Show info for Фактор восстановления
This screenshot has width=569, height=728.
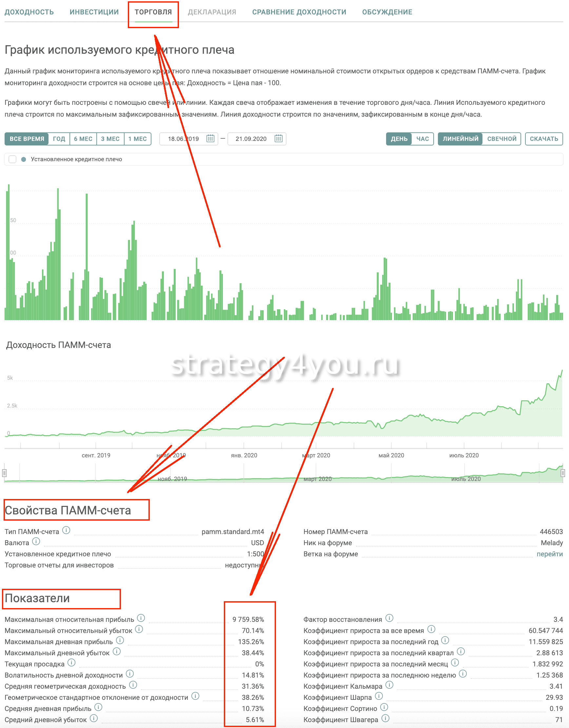(x=389, y=618)
